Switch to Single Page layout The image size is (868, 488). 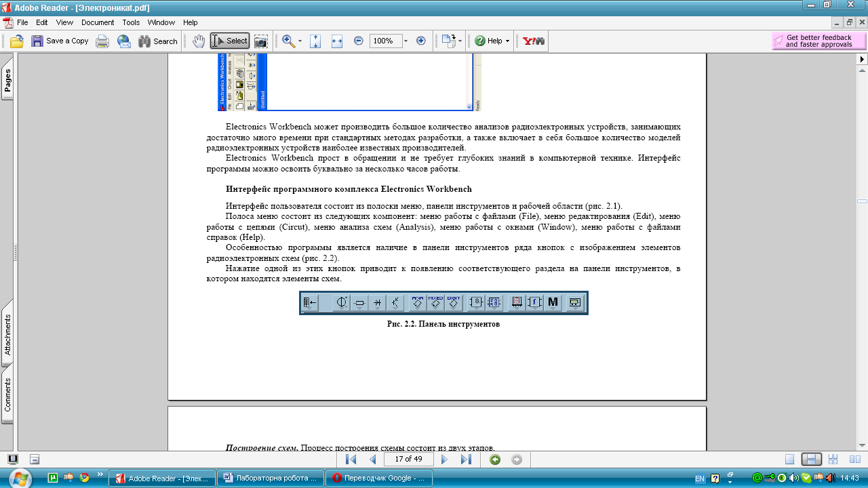(789, 460)
